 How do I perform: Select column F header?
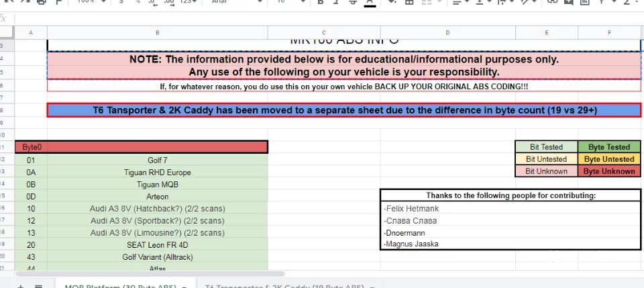(x=610, y=32)
